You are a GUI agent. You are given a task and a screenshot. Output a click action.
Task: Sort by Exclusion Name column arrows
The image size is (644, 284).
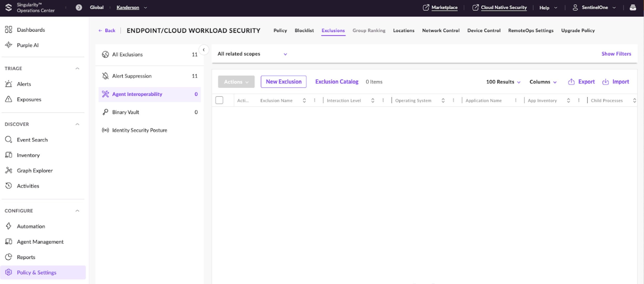304,100
